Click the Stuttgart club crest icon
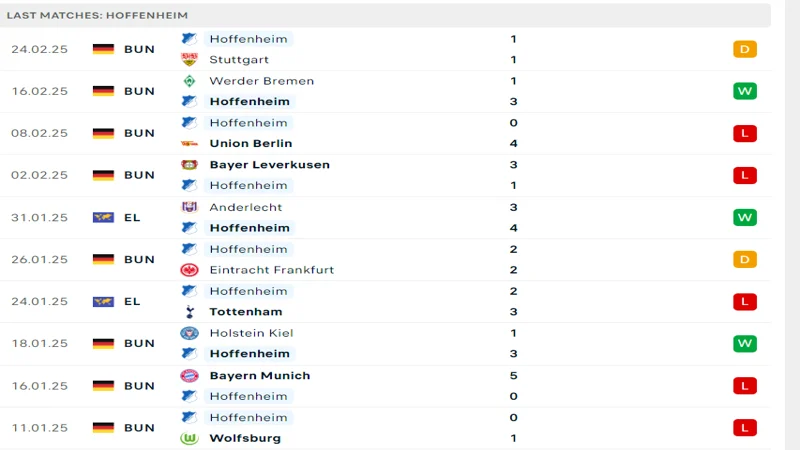The image size is (800, 450). click(189, 60)
